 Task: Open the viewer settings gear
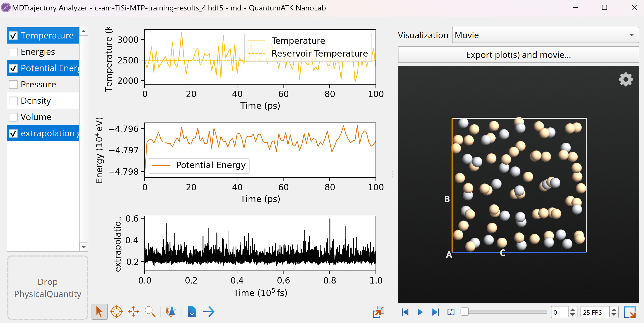coord(626,80)
